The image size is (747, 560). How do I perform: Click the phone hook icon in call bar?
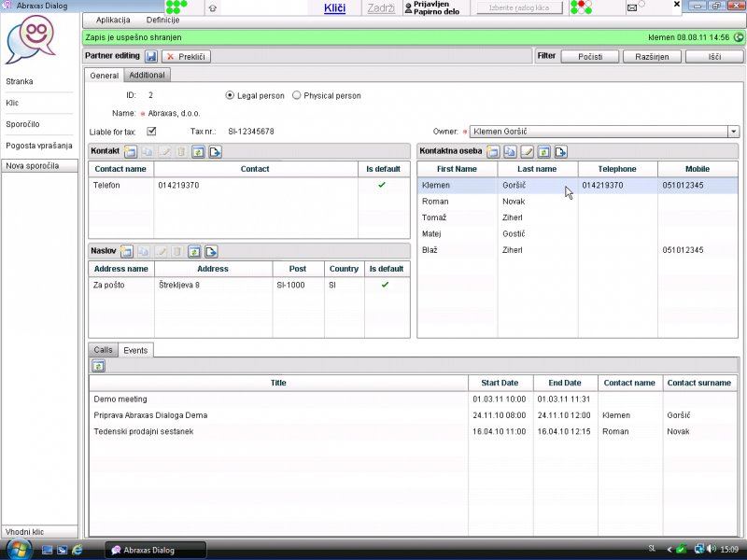point(213,8)
